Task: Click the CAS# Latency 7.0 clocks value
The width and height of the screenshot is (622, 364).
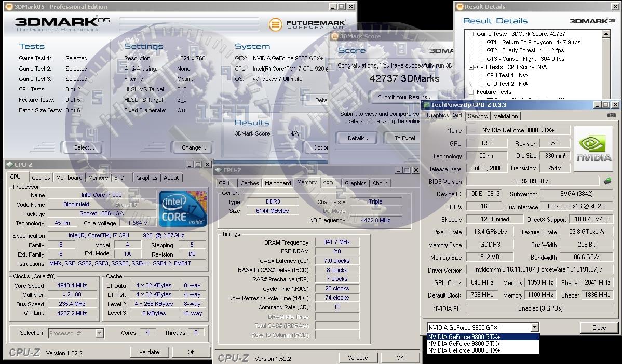Action: pos(337,261)
